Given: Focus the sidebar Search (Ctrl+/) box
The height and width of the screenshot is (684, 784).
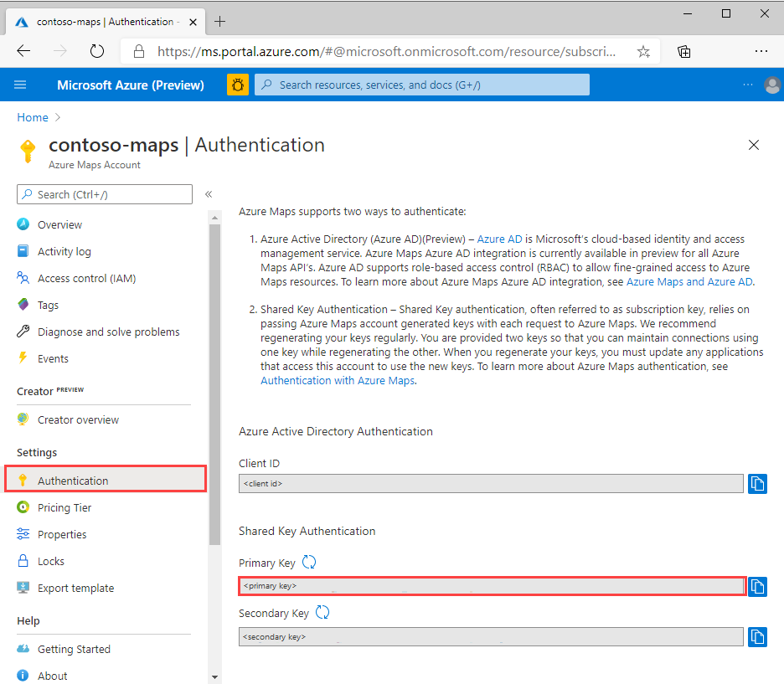Looking at the screenshot, I should coord(105,194).
